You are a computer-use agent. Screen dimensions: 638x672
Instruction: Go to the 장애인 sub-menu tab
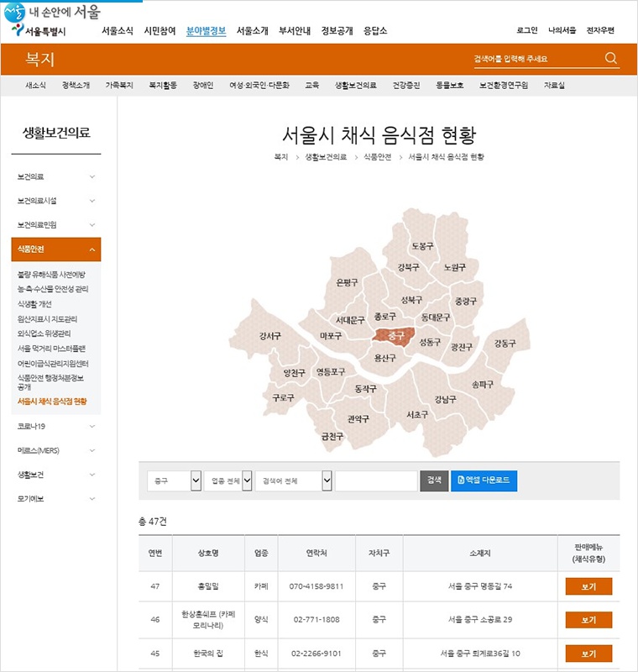coord(203,86)
